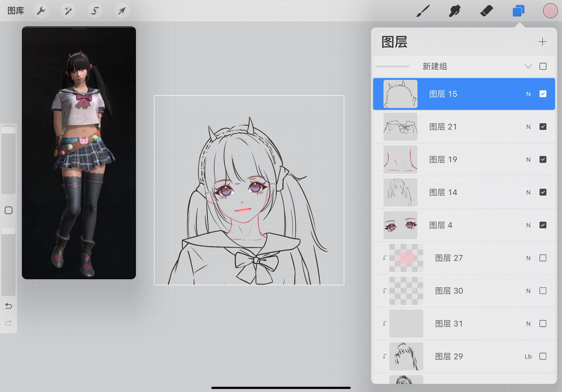Tap the square modify button on sidebar
This screenshot has width=562, height=392.
[x=8, y=210]
